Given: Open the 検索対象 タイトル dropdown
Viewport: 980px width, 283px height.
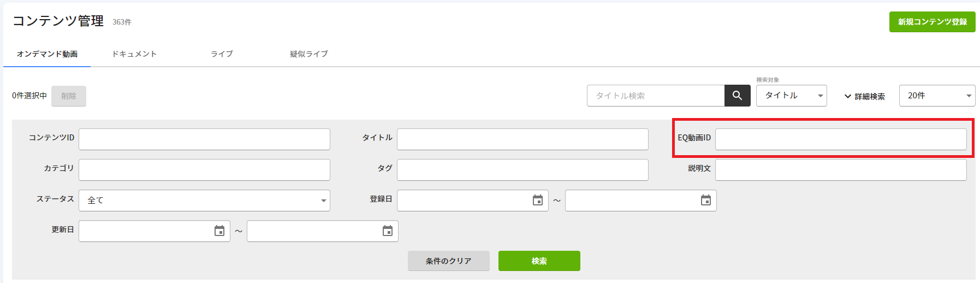Looking at the screenshot, I should (791, 96).
